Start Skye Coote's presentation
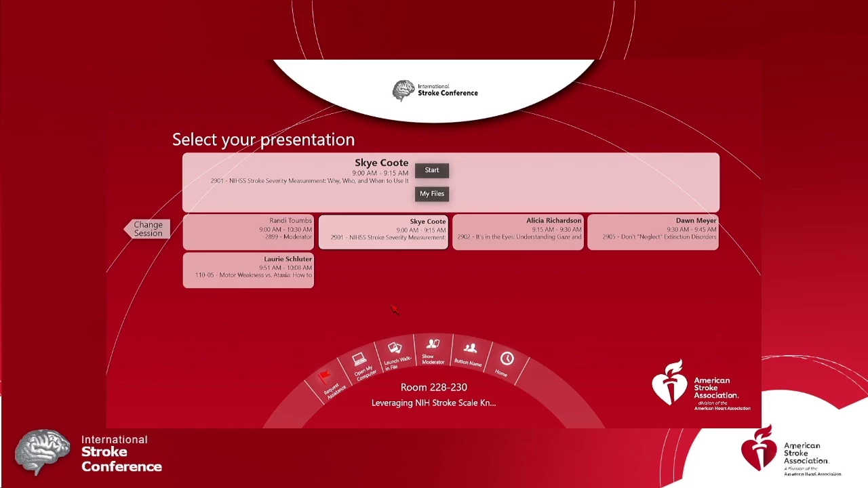This screenshot has height=488, width=868. click(x=432, y=170)
